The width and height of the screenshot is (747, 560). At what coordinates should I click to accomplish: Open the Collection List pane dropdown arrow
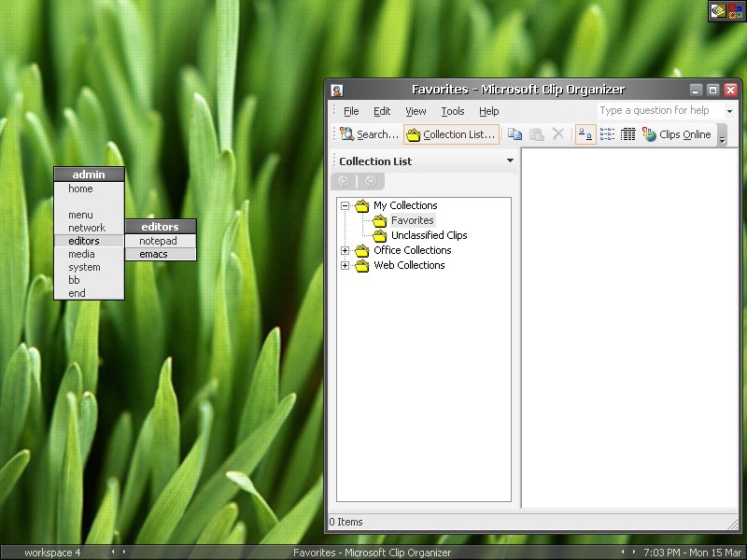(x=510, y=161)
